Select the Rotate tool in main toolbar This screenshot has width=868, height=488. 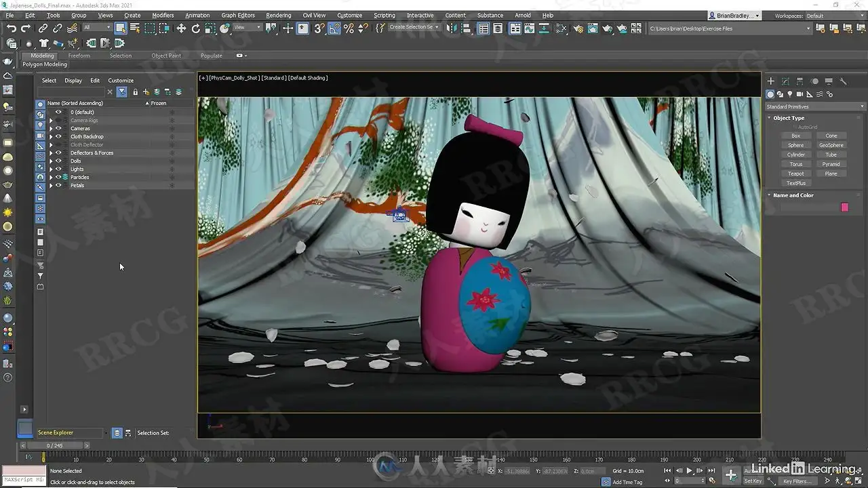pos(196,28)
